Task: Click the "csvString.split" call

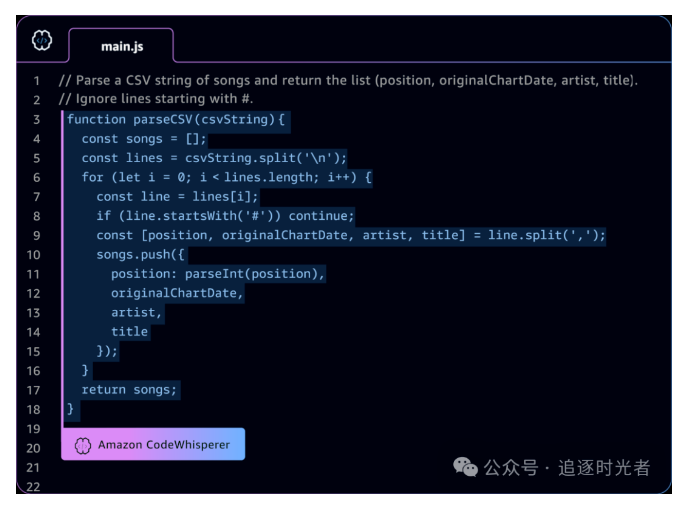Action: (244, 158)
